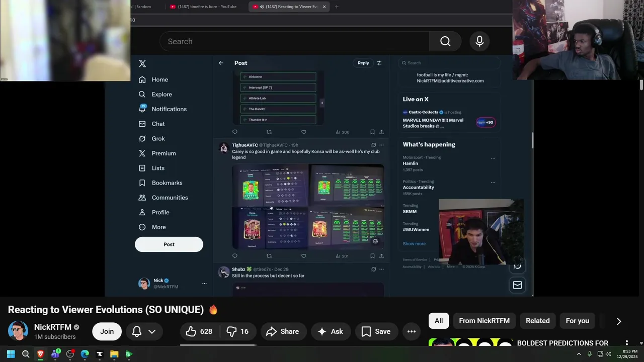This screenshot has height=362, width=644.
Task: Open Premium in the X sidebar
Action: [x=157, y=153]
